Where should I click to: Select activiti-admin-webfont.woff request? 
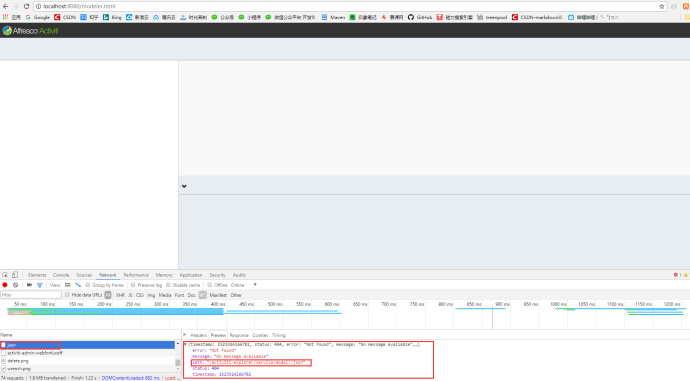[88, 353]
